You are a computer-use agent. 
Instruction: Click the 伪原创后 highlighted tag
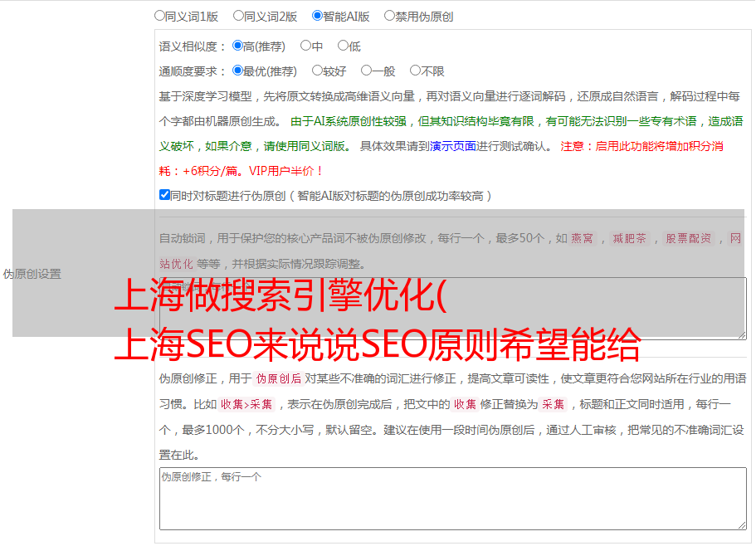(279, 378)
